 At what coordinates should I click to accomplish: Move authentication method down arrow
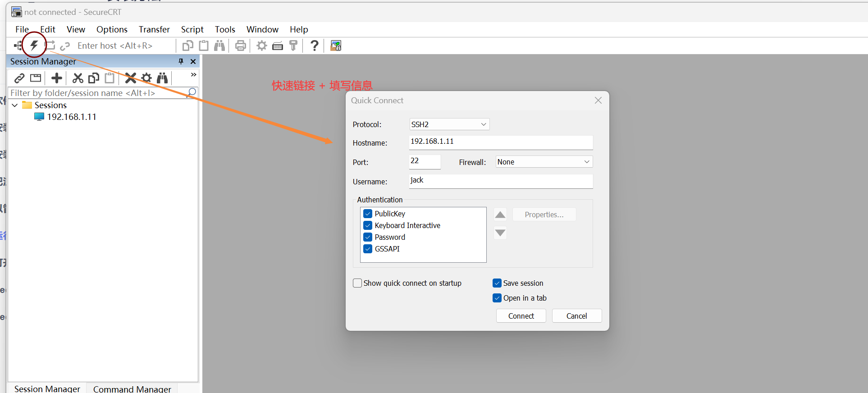click(500, 233)
